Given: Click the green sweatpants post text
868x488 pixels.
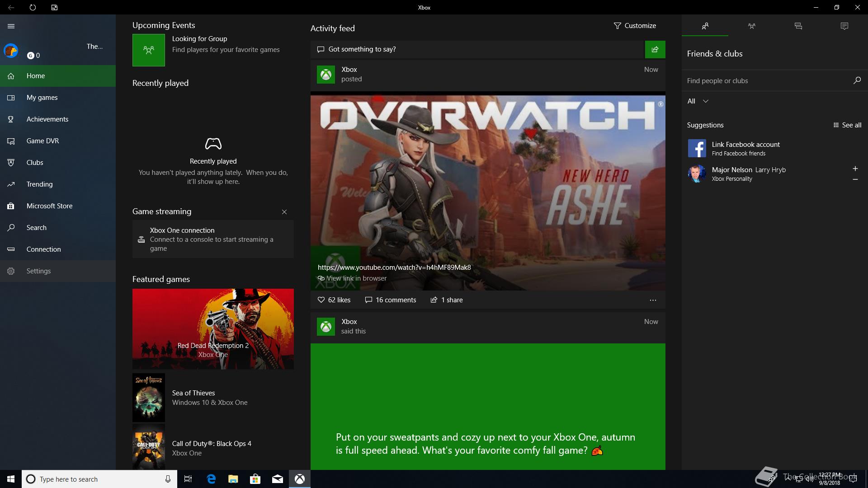Looking at the screenshot, I should click(x=486, y=444).
